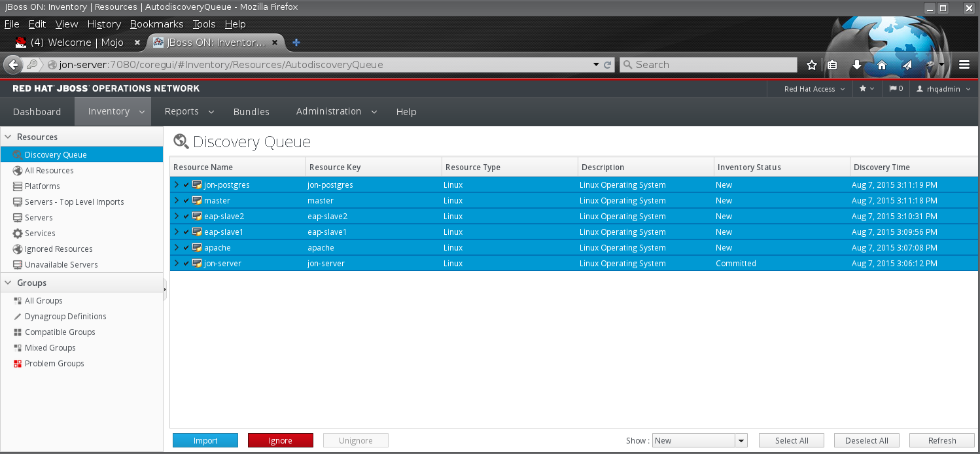980x454 pixels.
Task: Click the paper plane share icon
Action: tap(907, 65)
